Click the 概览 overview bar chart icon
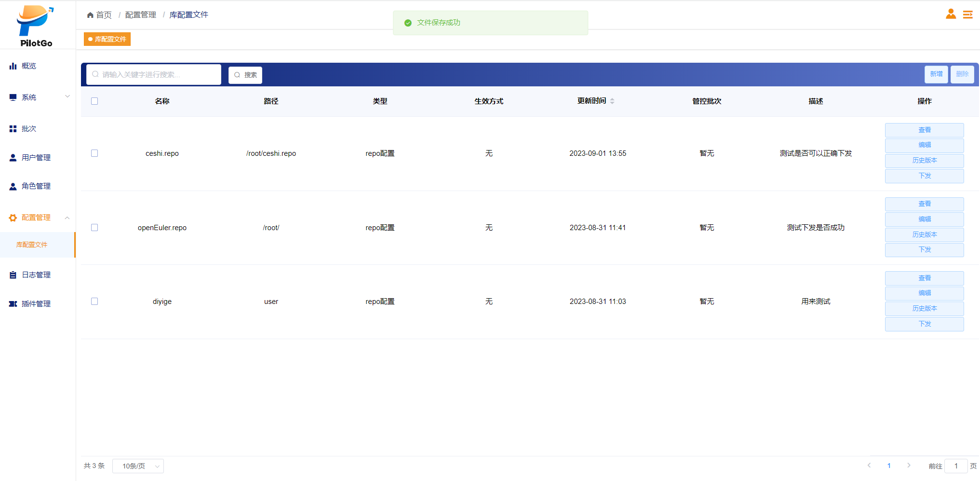The height and width of the screenshot is (481, 980). coord(13,66)
